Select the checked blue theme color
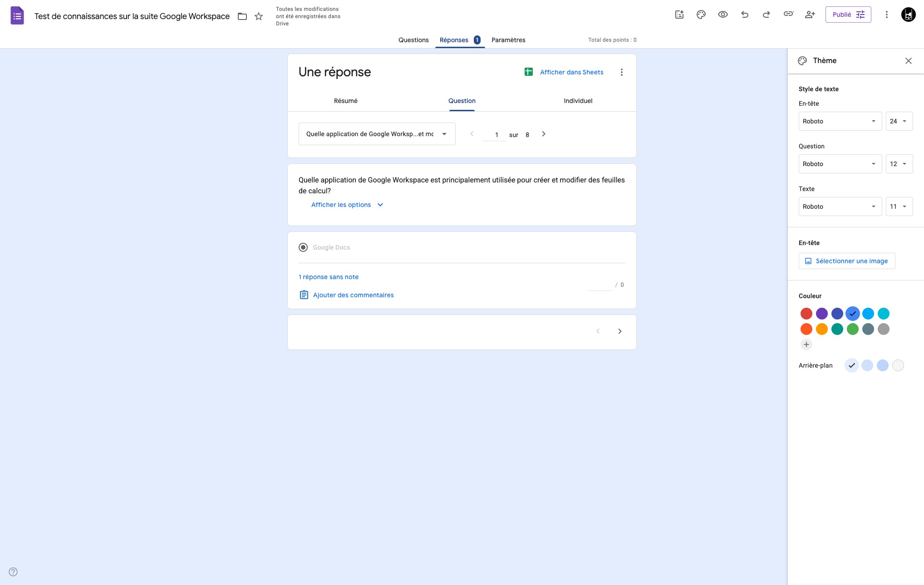Screen dimensions: 924x585 (853, 314)
